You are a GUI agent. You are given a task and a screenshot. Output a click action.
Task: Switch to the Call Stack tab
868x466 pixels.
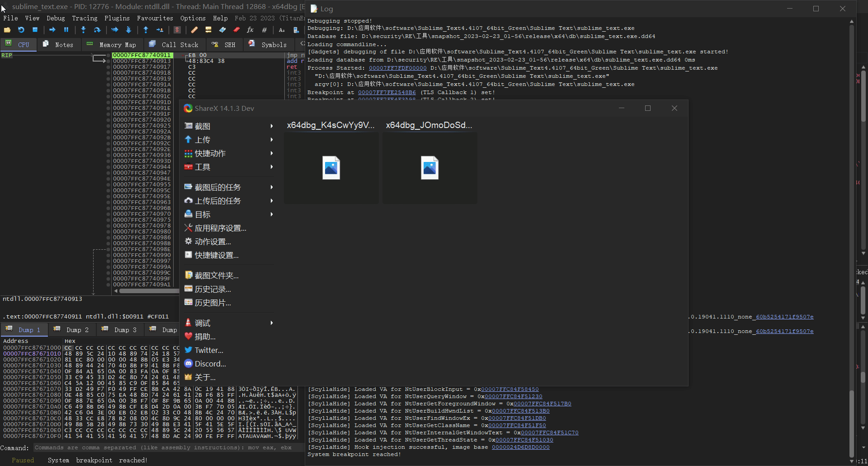[175, 44]
